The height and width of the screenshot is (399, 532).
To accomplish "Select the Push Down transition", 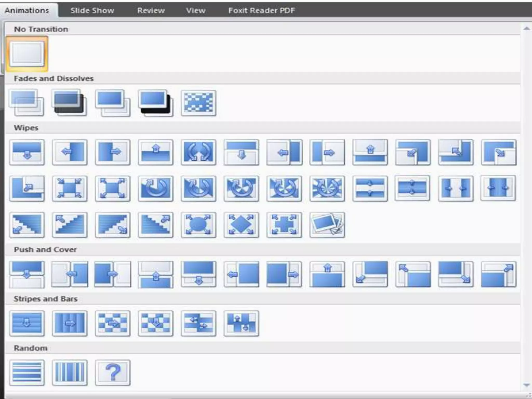I will click(27, 274).
